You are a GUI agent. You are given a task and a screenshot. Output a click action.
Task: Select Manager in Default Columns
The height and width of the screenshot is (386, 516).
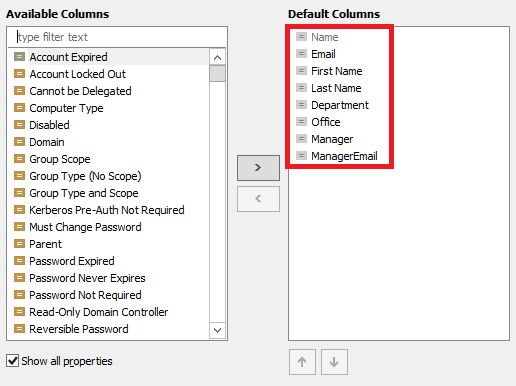click(332, 139)
